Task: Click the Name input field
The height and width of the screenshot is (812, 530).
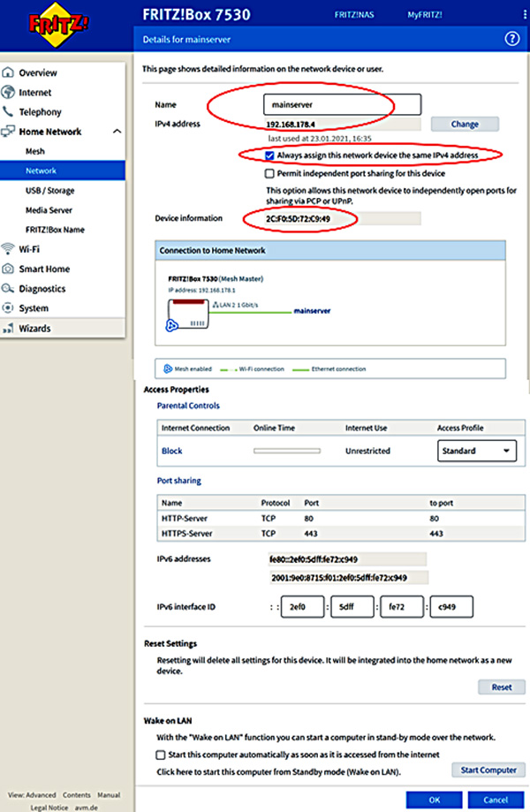Action: click(x=343, y=104)
